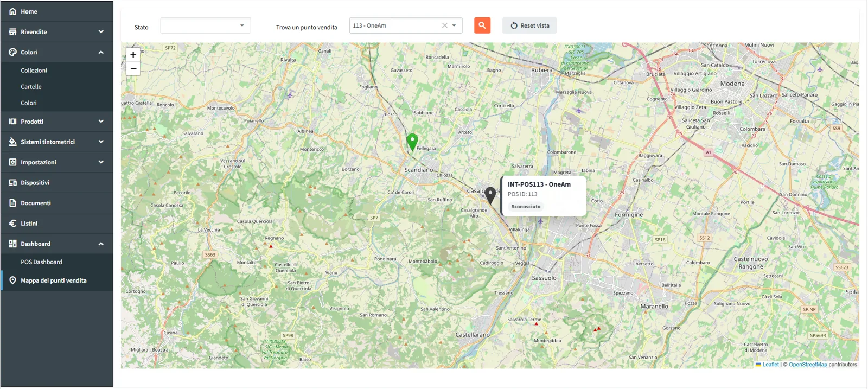Open the Cartelle submenu item
The width and height of the screenshot is (868, 389).
coord(31,87)
